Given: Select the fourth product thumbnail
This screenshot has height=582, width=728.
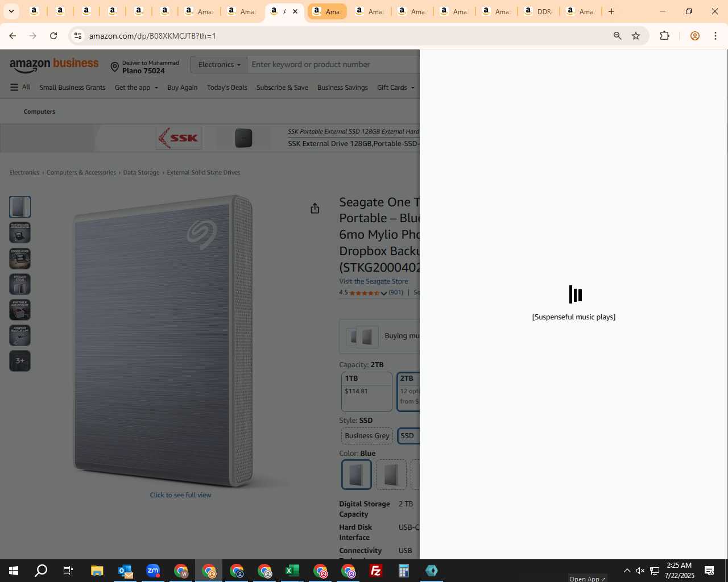Looking at the screenshot, I should click(20, 284).
